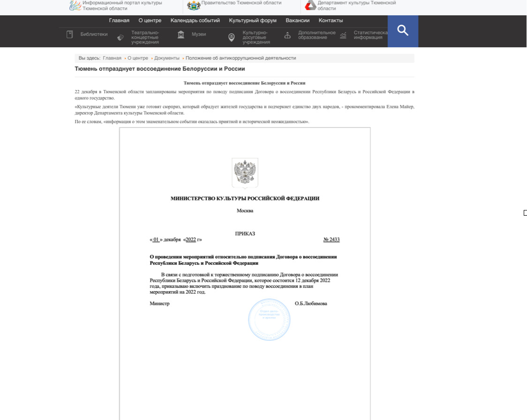Go to Культурно-досуговые учреждения section
The width and height of the screenshot is (527, 420).
click(x=256, y=37)
